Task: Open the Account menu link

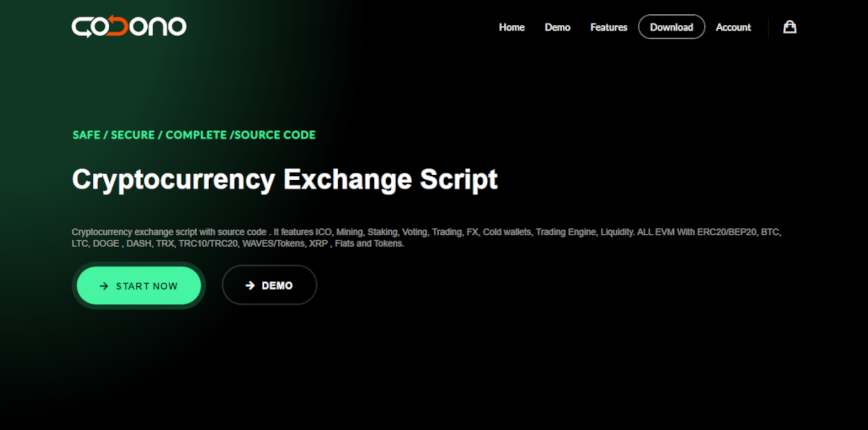Action: click(733, 27)
